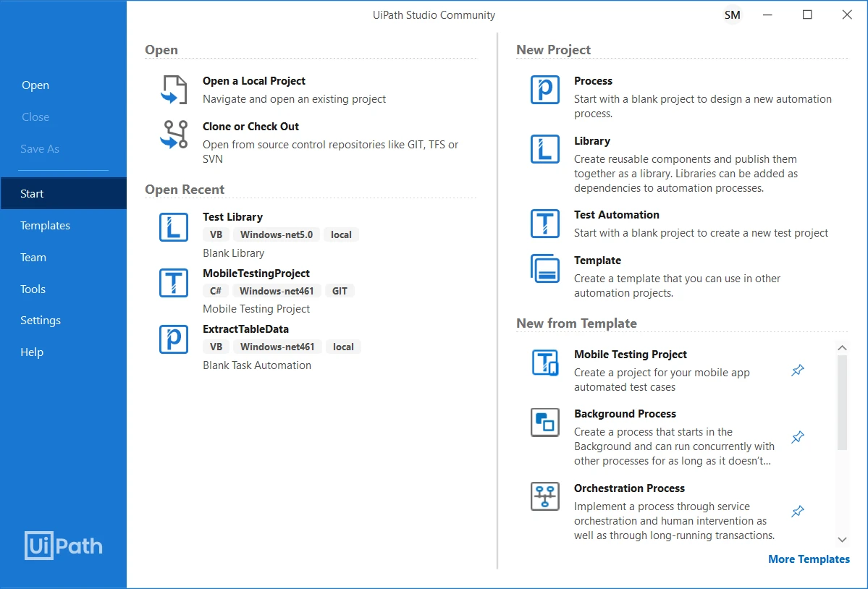Click the local tag on Test Library

(341, 234)
